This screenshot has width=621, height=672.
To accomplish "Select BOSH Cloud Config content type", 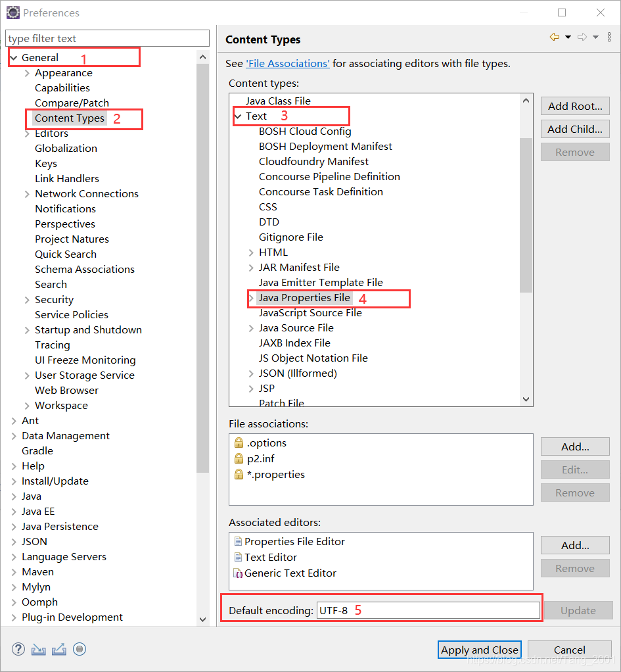I will click(x=305, y=132).
